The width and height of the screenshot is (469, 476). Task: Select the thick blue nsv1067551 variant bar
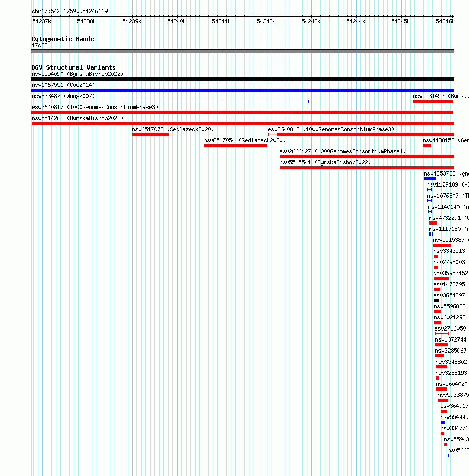click(x=242, y=90)
